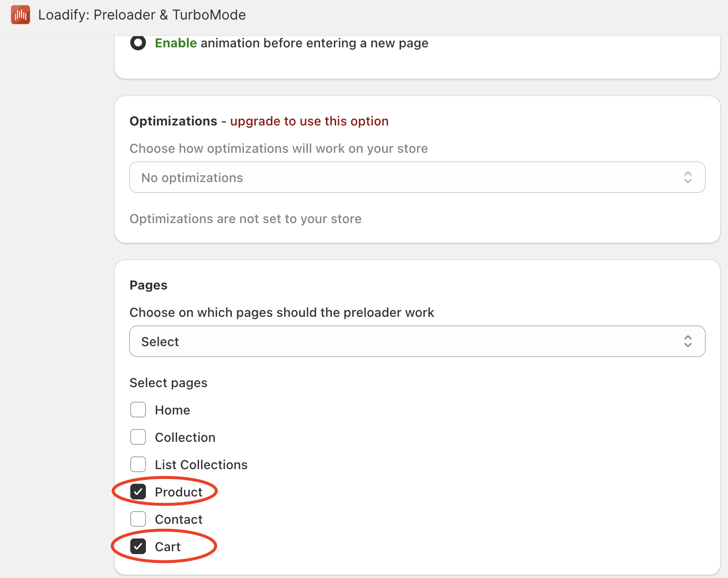The image size is (728, 578).
Task: Click the Optimizations section heading
Action: [x=173, y=121]
